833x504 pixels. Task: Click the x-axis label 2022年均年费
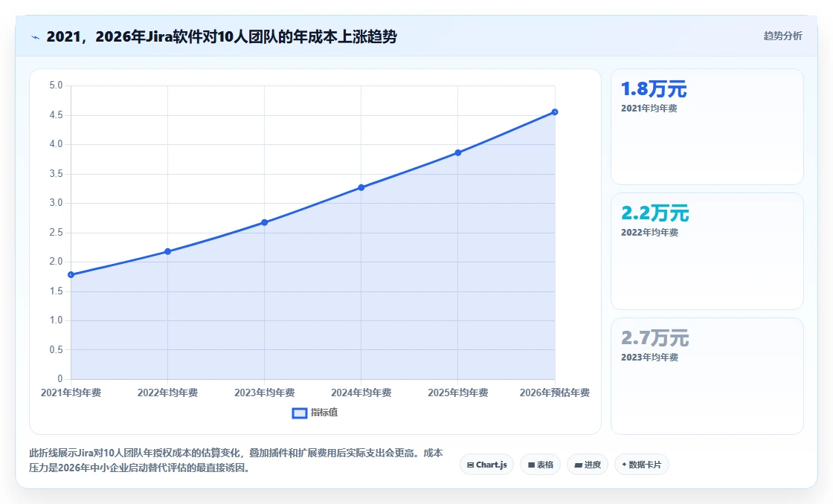pyautogui.click(x=168, y=393)
